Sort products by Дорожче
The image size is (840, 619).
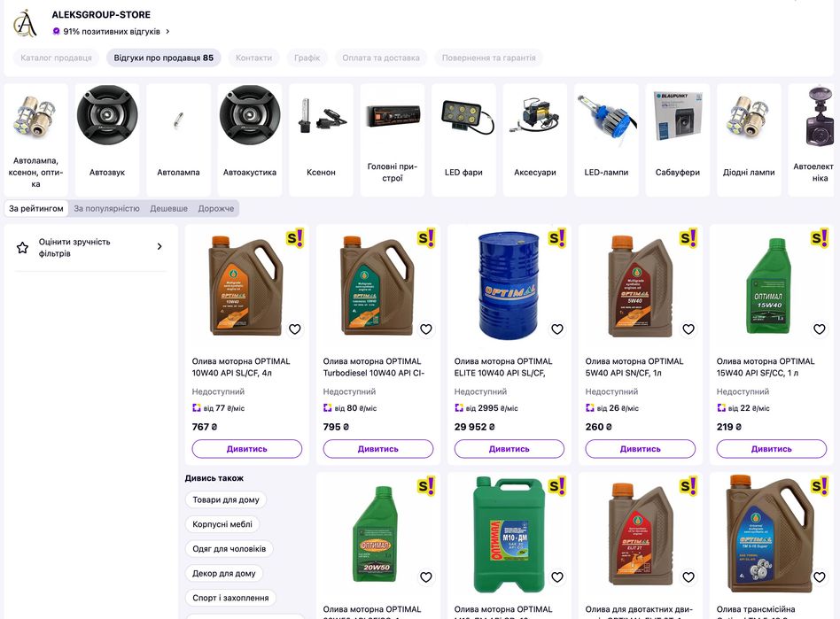click(x=216, y=208)
